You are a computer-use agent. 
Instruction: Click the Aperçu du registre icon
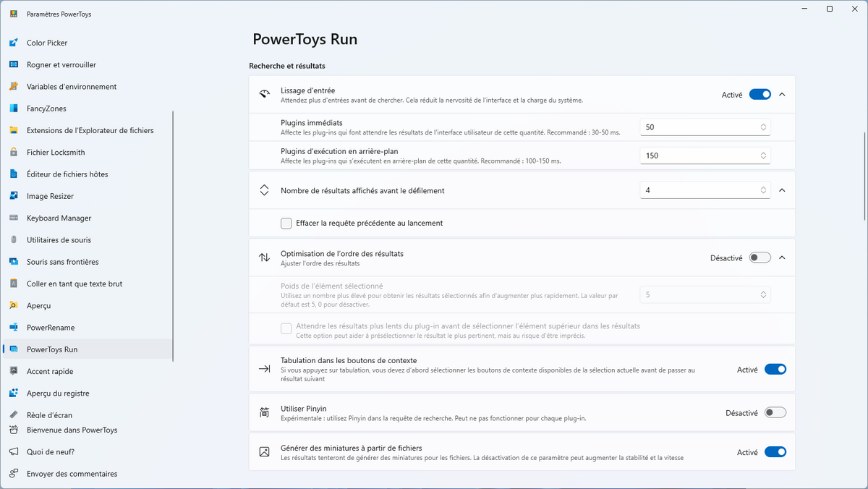[x=13, y=393]
